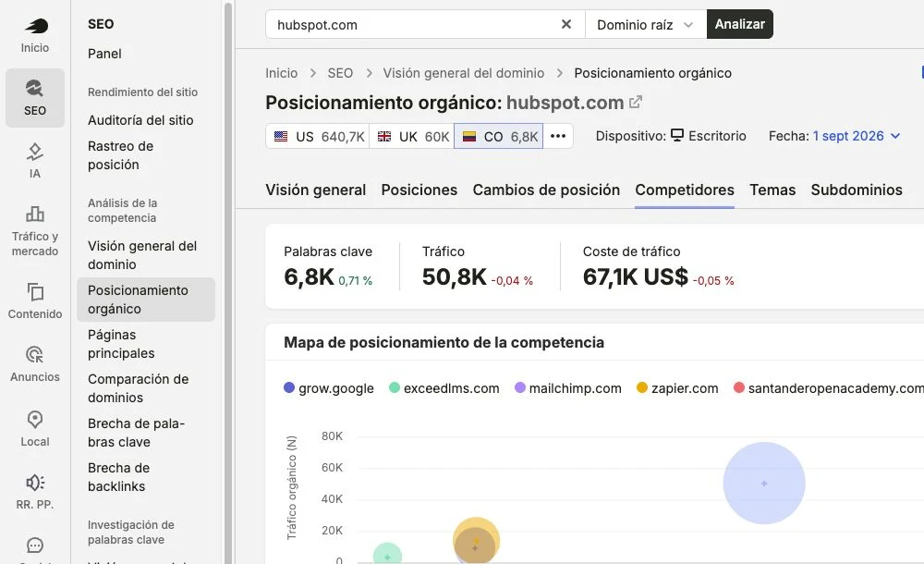Show more country databases
Screen dimensions: 924x564
(558, 136)
